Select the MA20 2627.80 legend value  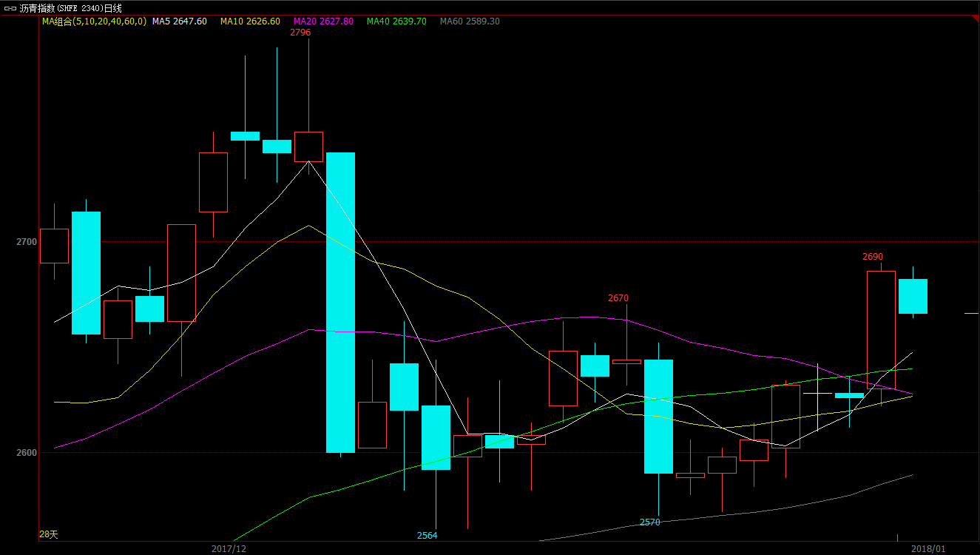point(323,21)
